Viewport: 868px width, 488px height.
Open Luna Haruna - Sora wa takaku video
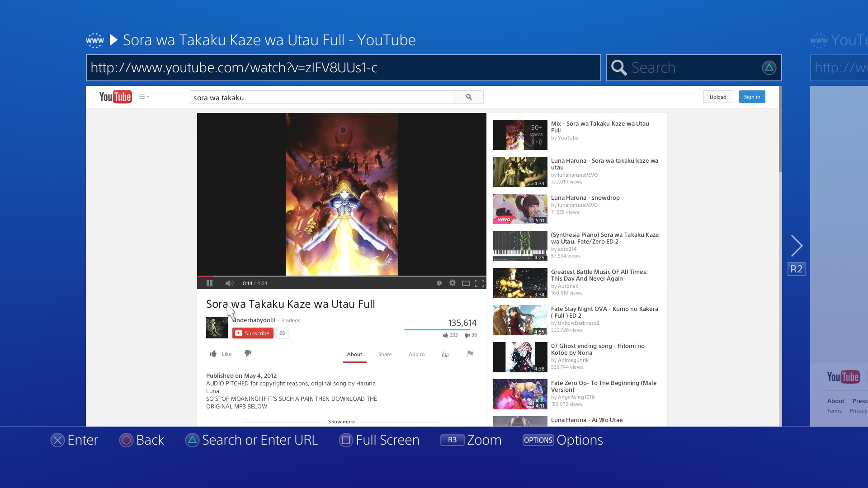coord(604,164)
